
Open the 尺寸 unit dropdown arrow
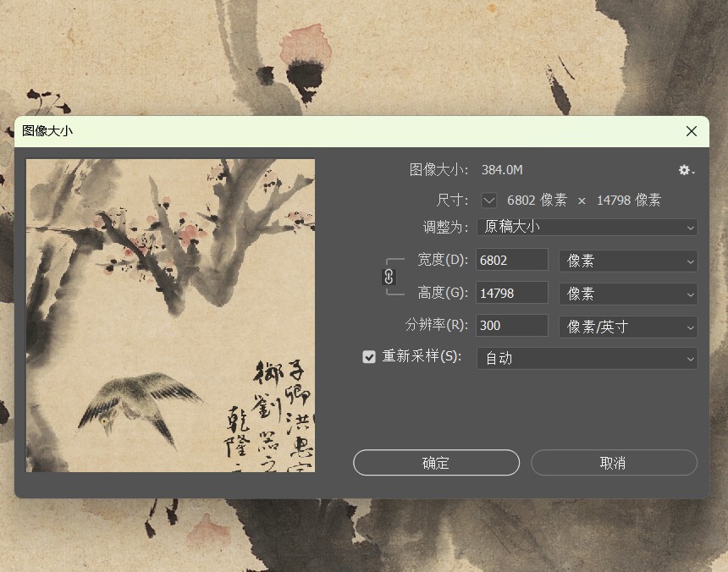pos(489,201)
